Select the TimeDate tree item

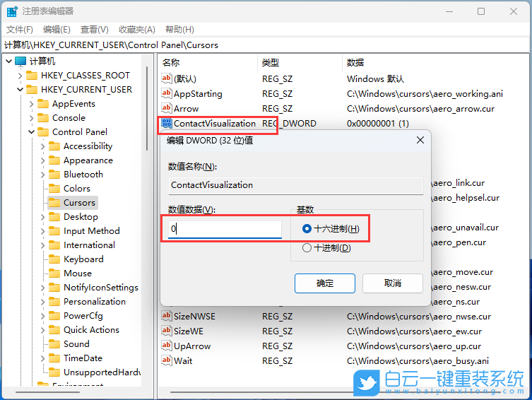tap(83, 358)
